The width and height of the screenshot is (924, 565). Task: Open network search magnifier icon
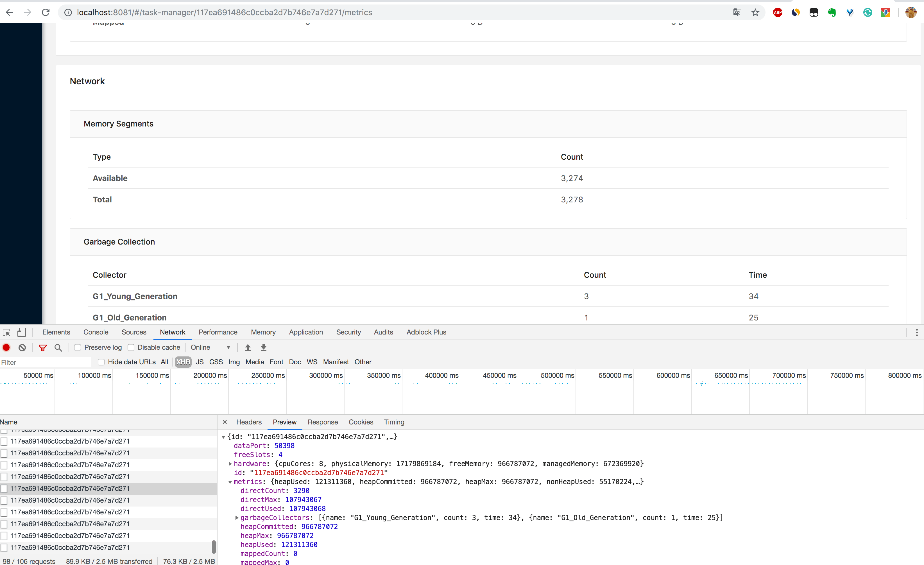pos(58,348)
